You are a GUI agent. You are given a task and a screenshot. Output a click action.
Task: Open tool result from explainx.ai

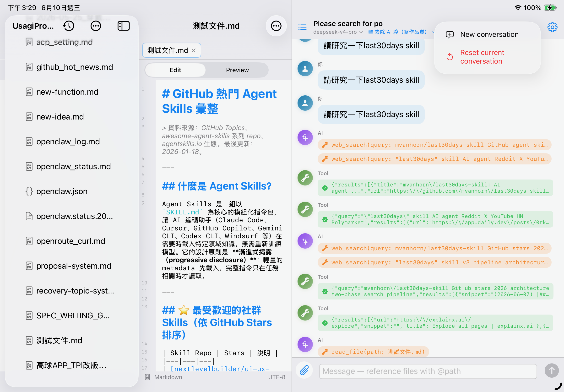[435, 323]
